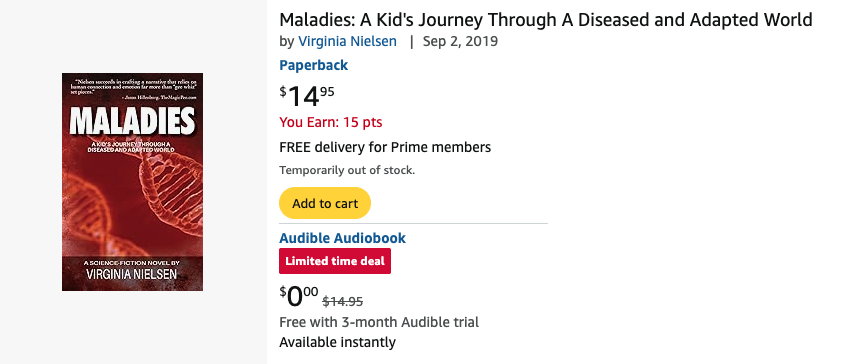
Task: Click the Maladies book title link
Action: [546, 20]
